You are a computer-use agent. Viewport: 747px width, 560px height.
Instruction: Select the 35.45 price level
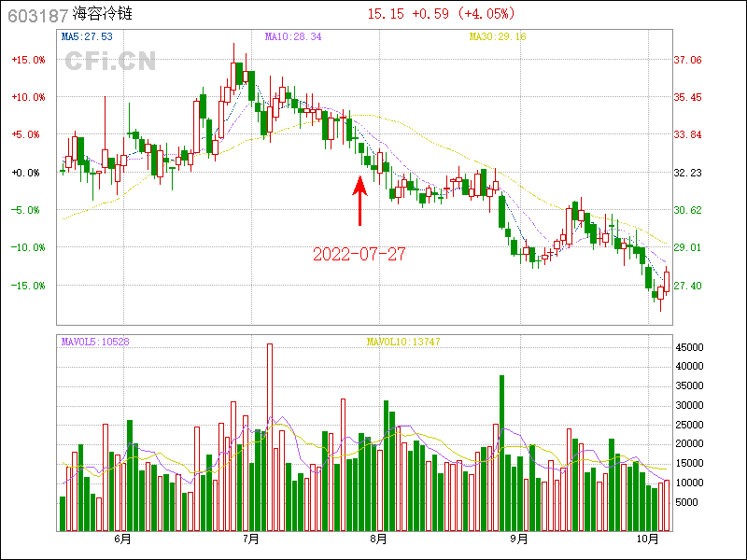coord(687,97)
